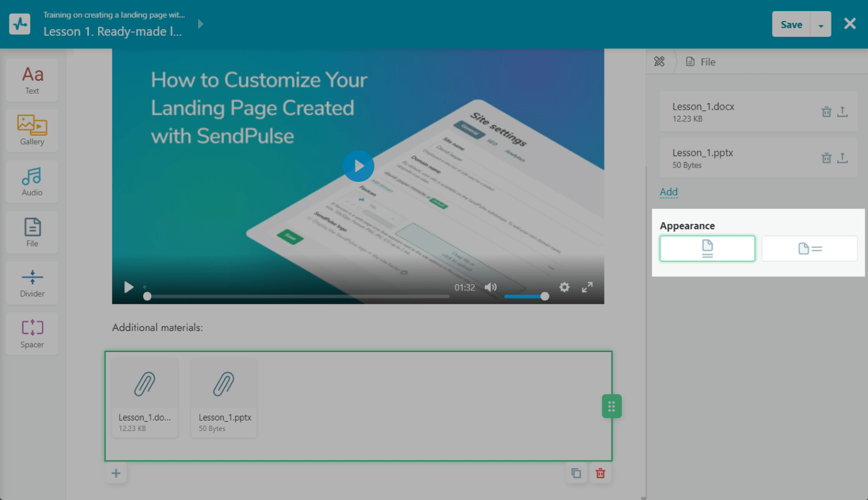Add a Text block from the sidebar
868x500 pixels.
(32, 80)
